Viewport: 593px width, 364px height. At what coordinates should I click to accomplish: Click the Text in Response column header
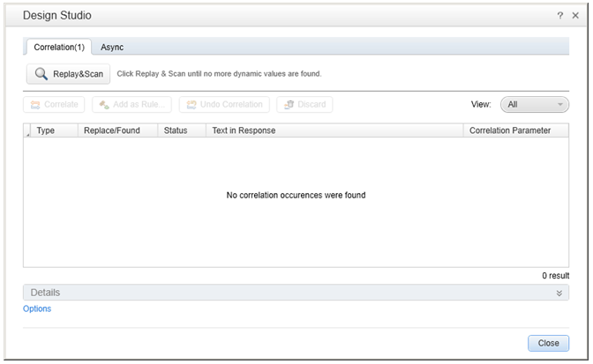coord(244,130)
